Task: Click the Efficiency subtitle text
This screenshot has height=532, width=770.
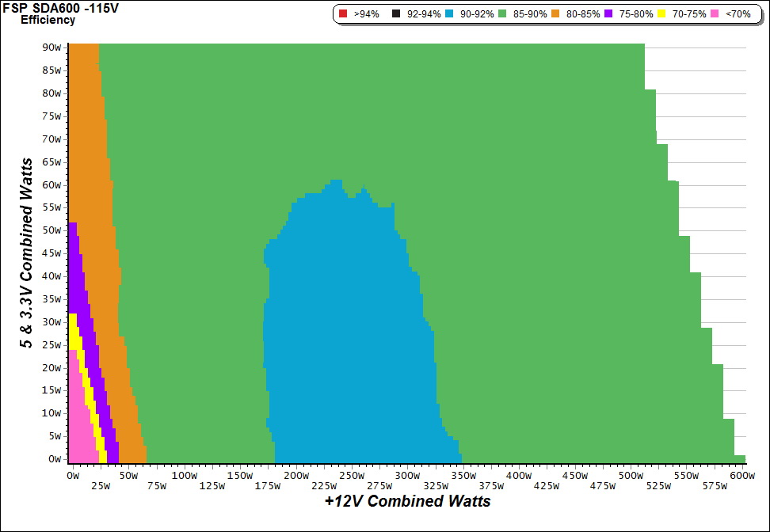Action: coord(48,20)
